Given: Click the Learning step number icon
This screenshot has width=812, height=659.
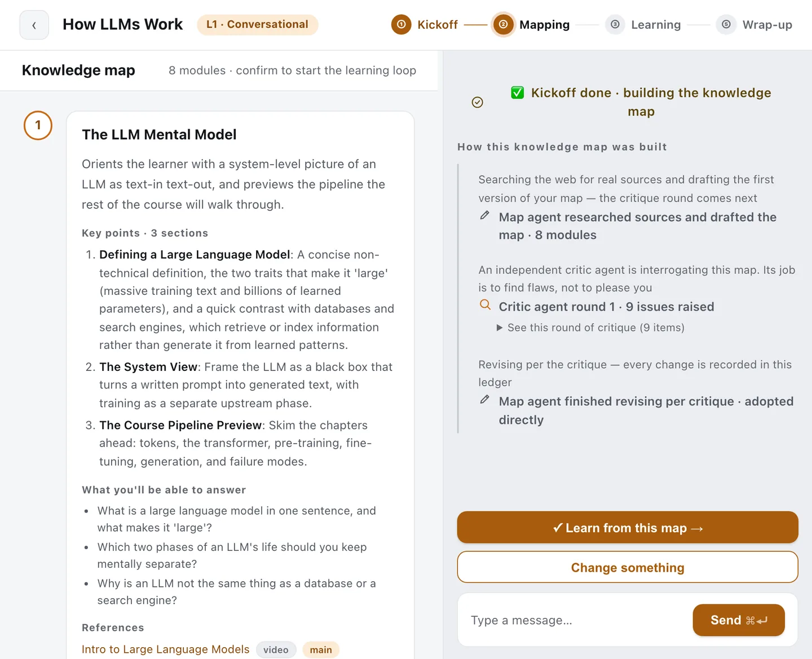Looking at the screenshot, I should (615, 24).
